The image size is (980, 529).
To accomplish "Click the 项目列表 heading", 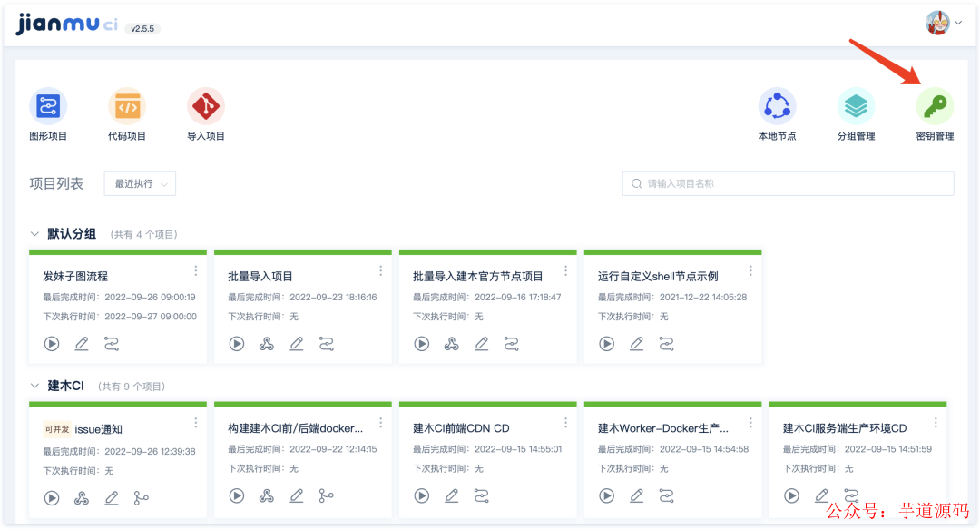I will coord(56,184).
